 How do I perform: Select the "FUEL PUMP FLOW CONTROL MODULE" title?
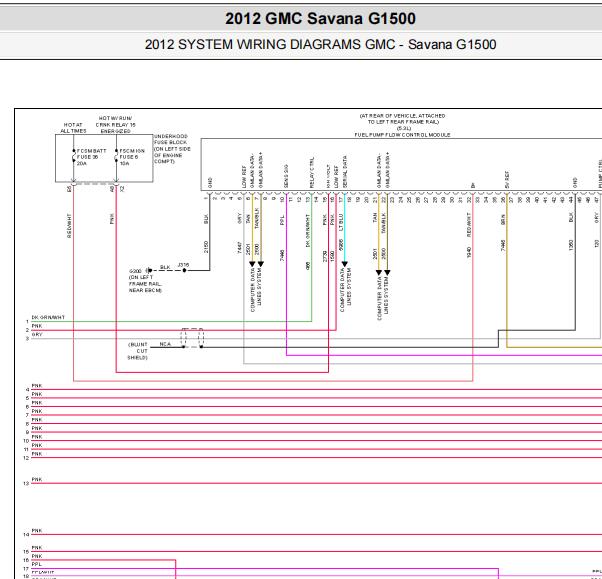(x=402, y=135)
